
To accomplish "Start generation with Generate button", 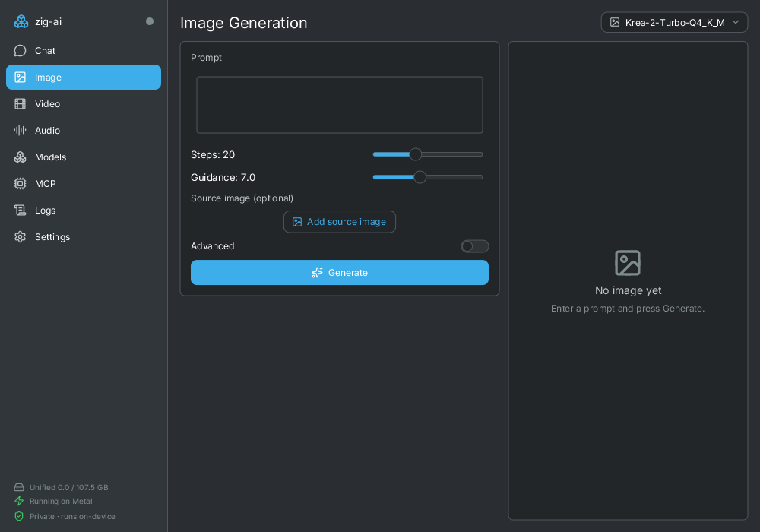I will [339, 273].
